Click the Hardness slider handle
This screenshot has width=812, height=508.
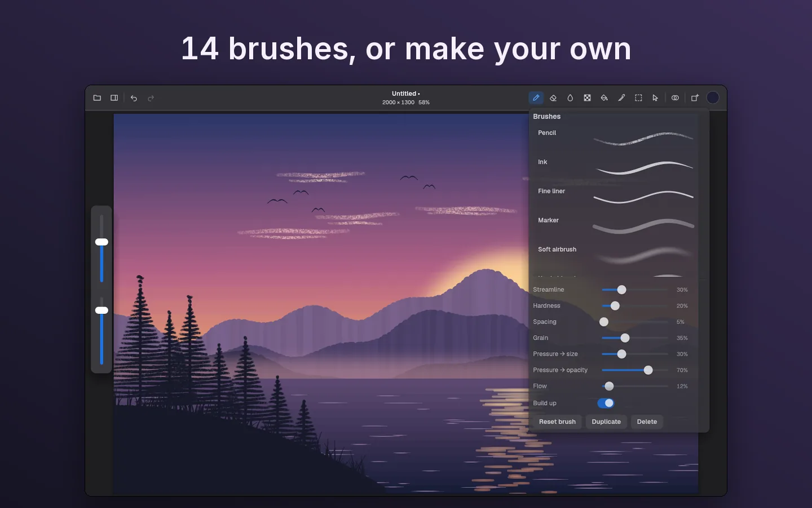(x=615, y=306)
